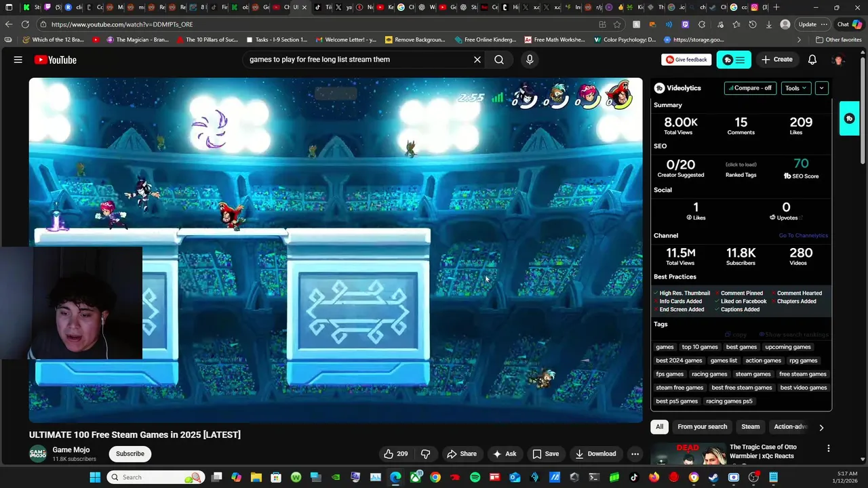Subscribe to Game Mojo channel
The height and width of the screenshot is (488, 868).
click(x=130, y=453)
